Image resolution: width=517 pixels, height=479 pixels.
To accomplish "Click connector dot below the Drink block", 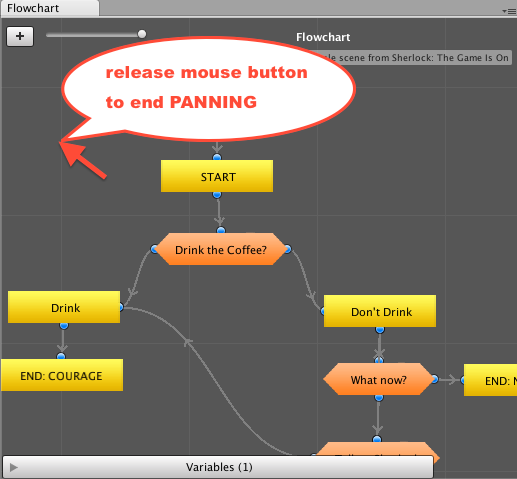I will click(x=64, y=325).
